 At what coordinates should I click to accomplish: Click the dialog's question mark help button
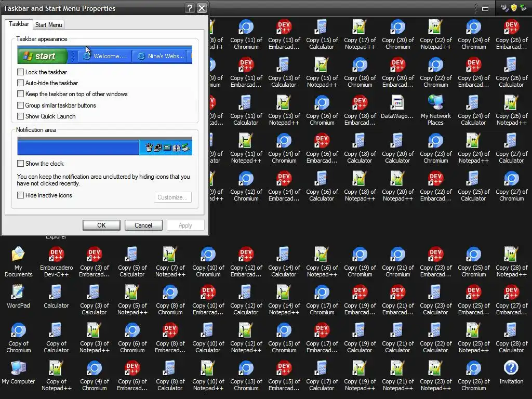click(190, 8)
